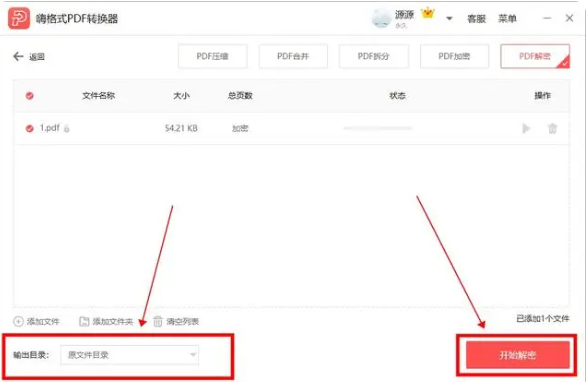Click the 源源 username text

click(x=404, y=15)
